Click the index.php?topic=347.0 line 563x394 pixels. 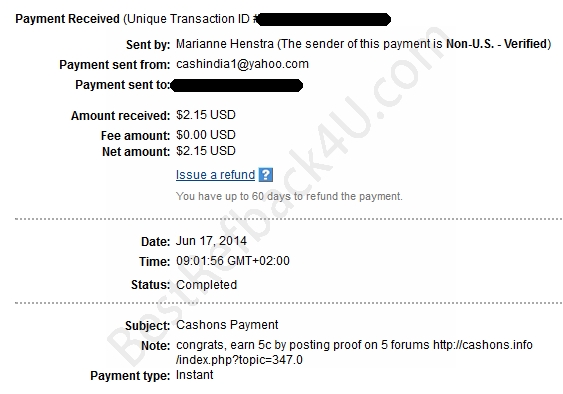click(239, 360)
